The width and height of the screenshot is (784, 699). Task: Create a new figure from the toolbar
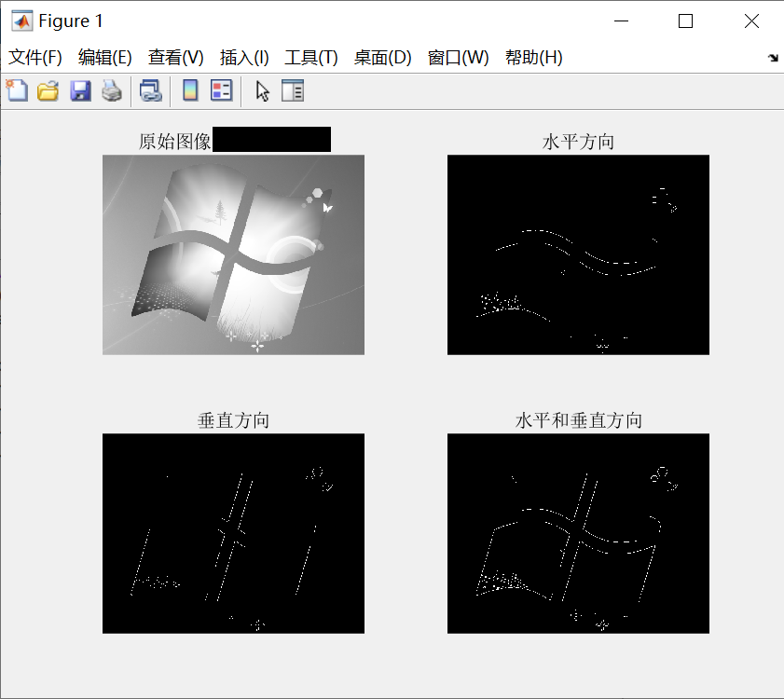click(17, 91)
